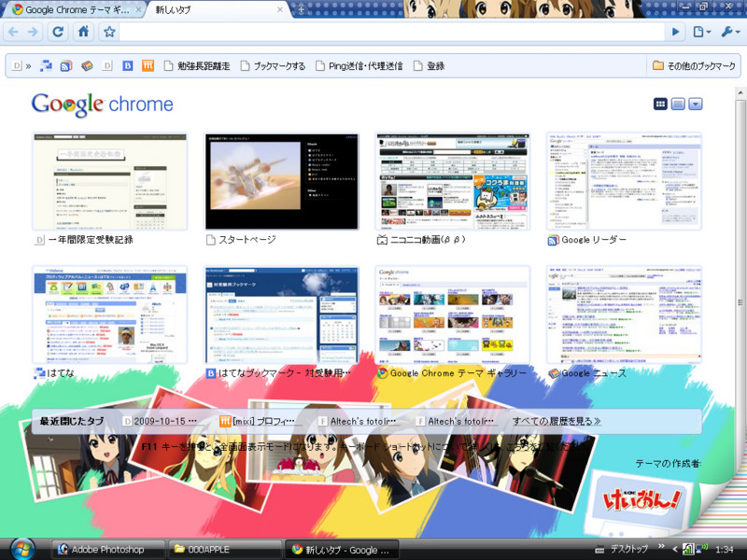747x560 pixels.
Task: Click すべての履歴を見る link
Action: [557, 421]
